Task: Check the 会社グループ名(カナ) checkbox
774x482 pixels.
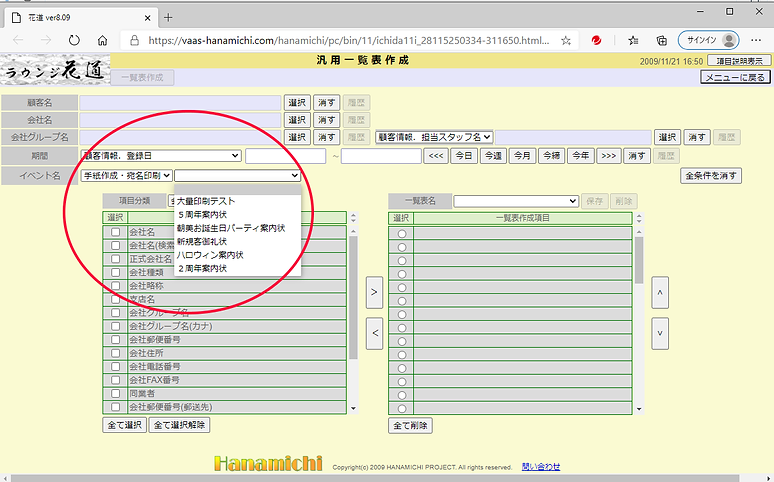Action: (x=116, y=326)
